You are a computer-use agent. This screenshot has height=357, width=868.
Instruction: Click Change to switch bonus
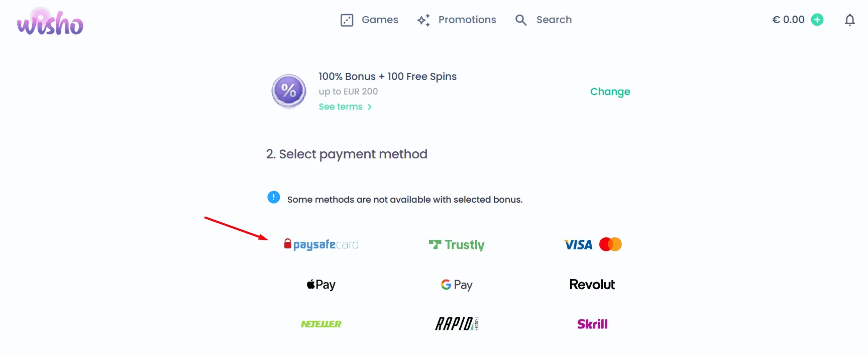610,92
